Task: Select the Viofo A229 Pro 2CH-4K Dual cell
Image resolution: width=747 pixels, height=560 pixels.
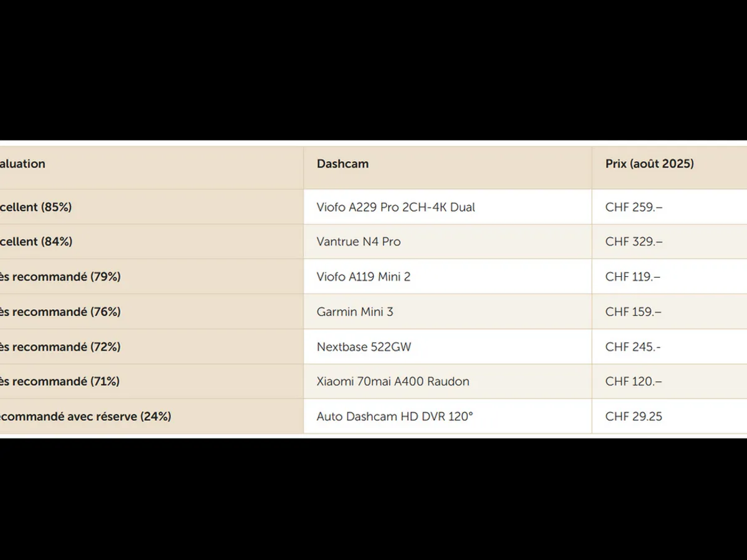Action: (395, 207)
